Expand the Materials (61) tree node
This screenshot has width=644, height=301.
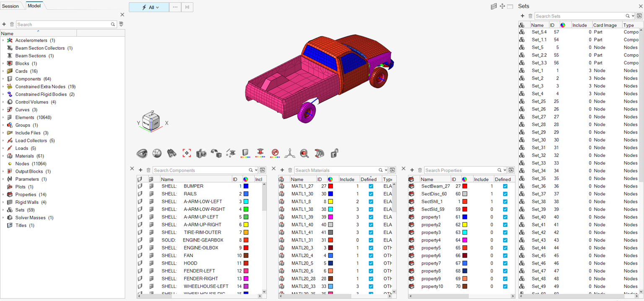click(x=3, y=156)
